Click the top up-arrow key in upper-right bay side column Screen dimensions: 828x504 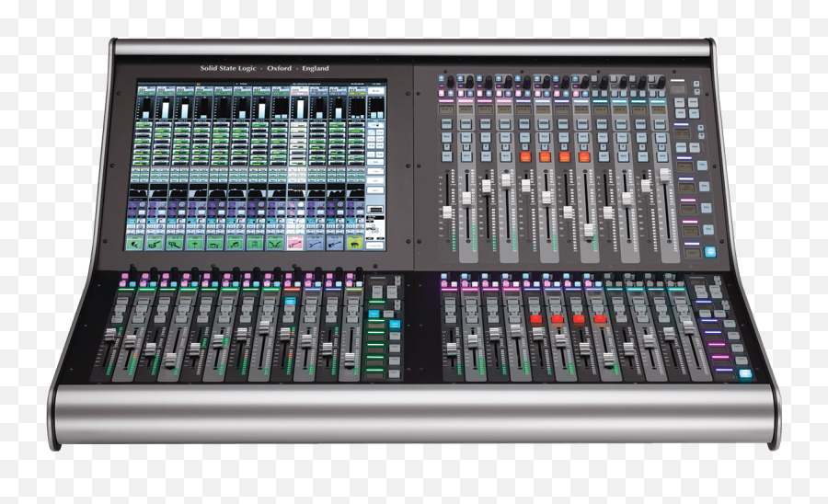point(696,84)
